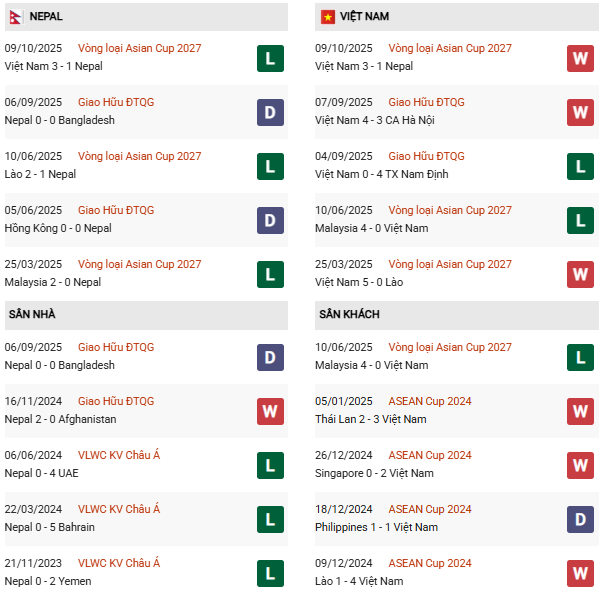600x593 pixels.
Task: Click the L badge for Việt Nam 3 - 1 Nepal under Nepal
Action: [269, 58]
